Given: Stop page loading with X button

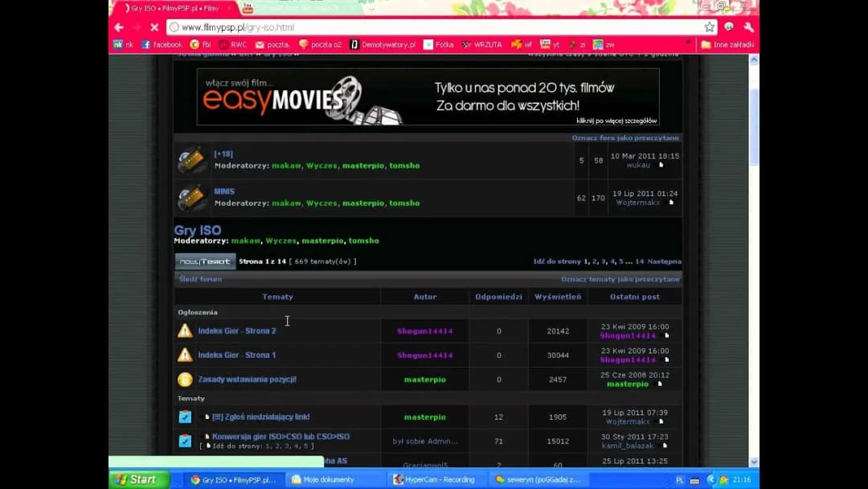Looking at the screenshot, I should pos(154,27).
